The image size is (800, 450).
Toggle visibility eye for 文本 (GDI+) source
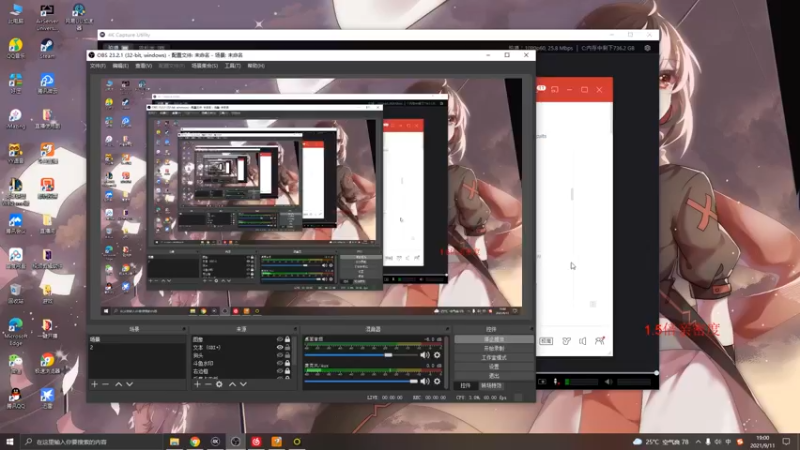(280, 347)
